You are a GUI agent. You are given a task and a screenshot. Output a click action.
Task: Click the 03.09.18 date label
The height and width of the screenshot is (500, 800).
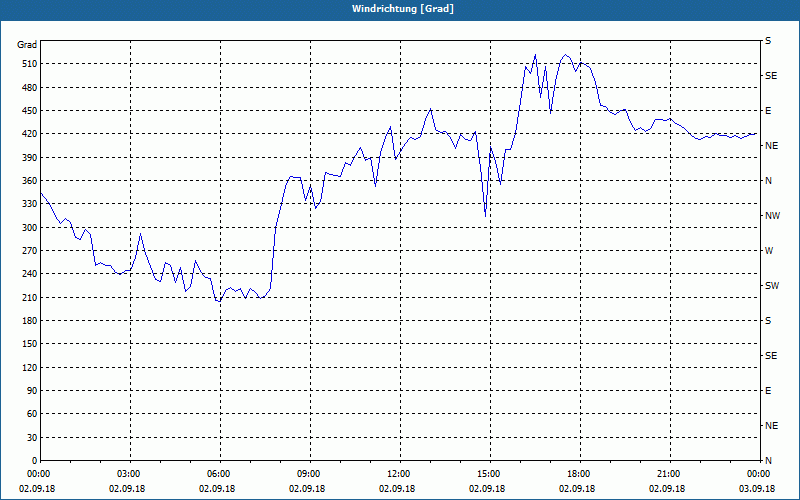757,488
